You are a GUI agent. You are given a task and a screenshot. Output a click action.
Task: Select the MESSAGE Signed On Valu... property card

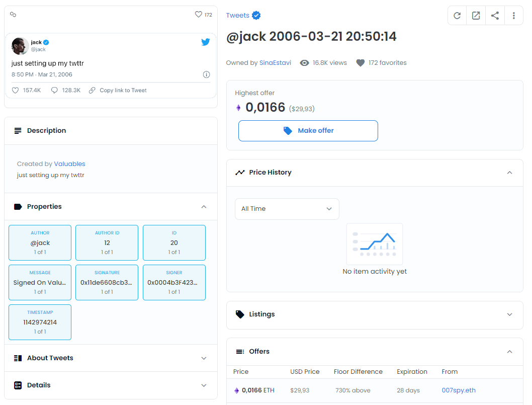pos(40,282)
